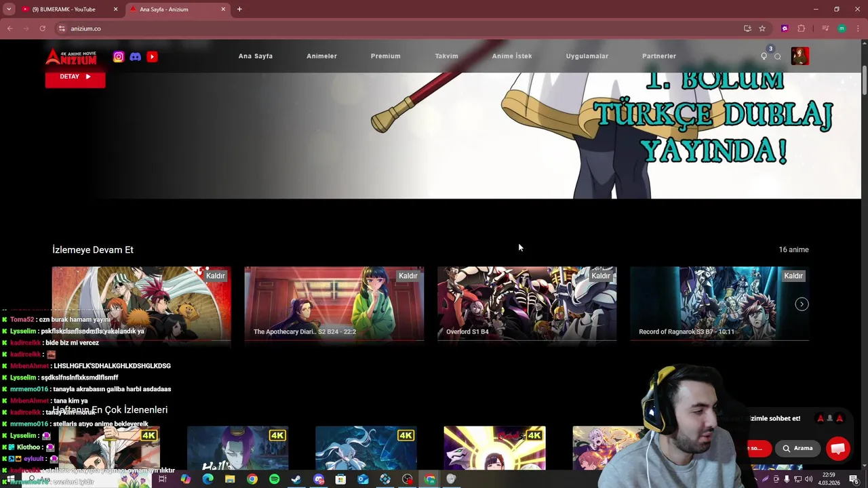Open File Explorer from the taskbar

[x=230, y=479]
